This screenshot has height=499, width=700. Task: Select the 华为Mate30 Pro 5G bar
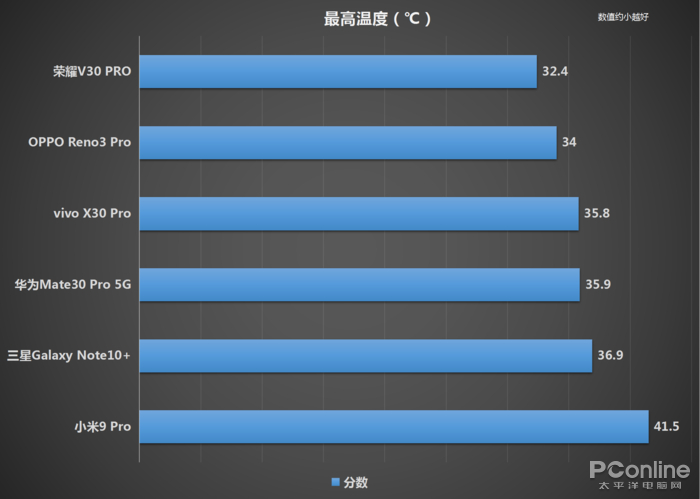(x=360, y=285)
